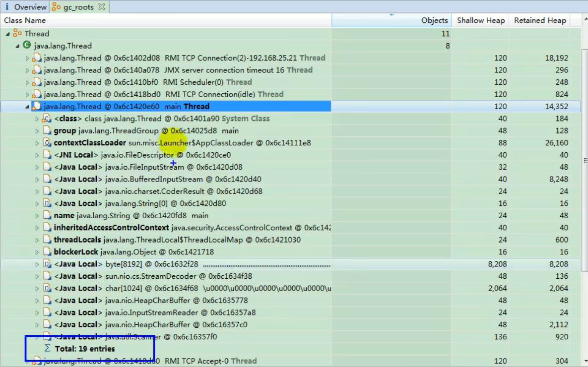Click the object icon for FileDescriptor JNI Local
Image resolution: width=588 pixels, height=367 pixels.
(47, 154)
